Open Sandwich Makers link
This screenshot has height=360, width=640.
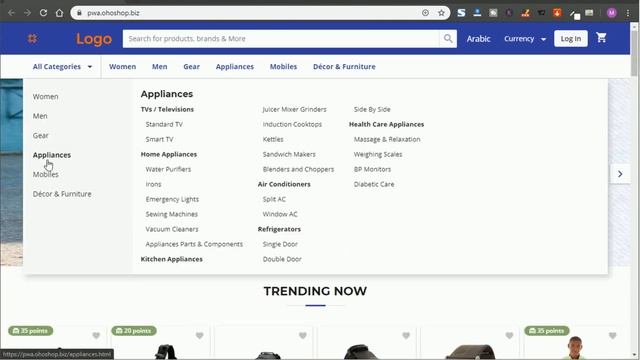pos(289,154)
